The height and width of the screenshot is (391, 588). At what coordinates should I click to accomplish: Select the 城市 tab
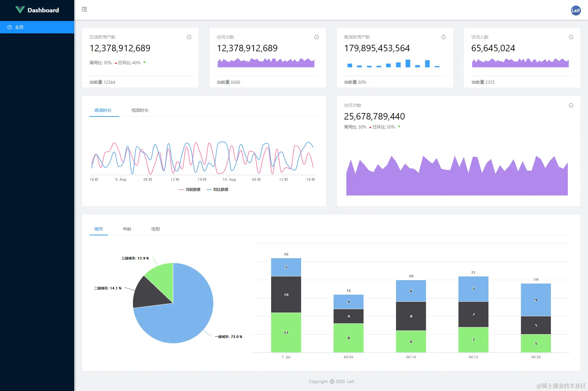(99, 229)
